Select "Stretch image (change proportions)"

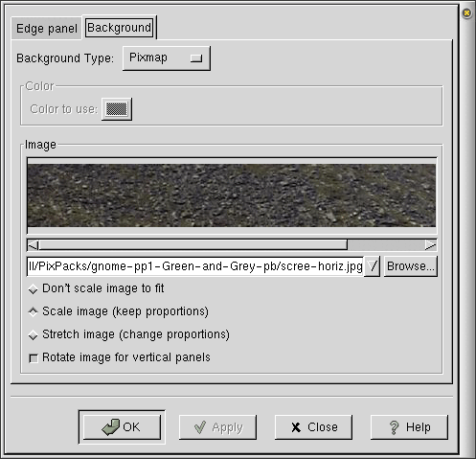[34, 335]
